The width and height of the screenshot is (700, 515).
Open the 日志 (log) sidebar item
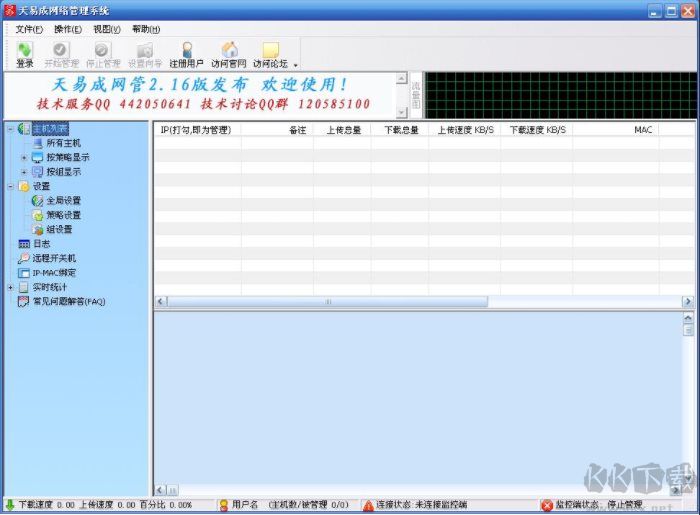coord(41,243)
